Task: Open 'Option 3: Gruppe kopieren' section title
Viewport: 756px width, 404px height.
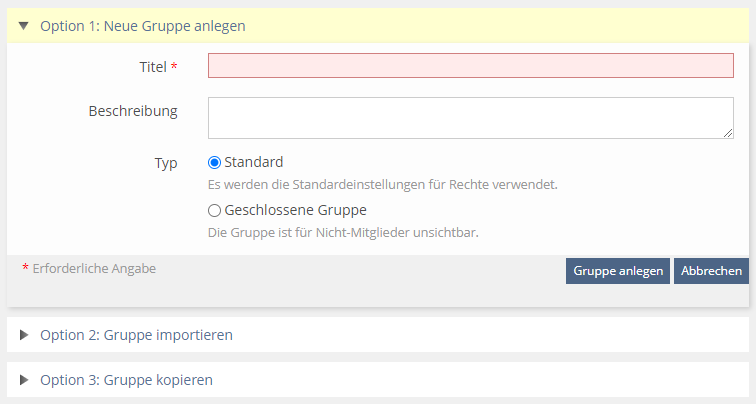Action: pyautogui.click(x=126, y=380)
